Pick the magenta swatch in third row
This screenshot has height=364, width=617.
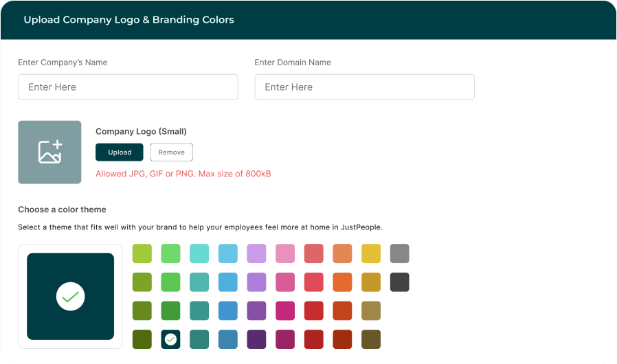pos(285,310)
